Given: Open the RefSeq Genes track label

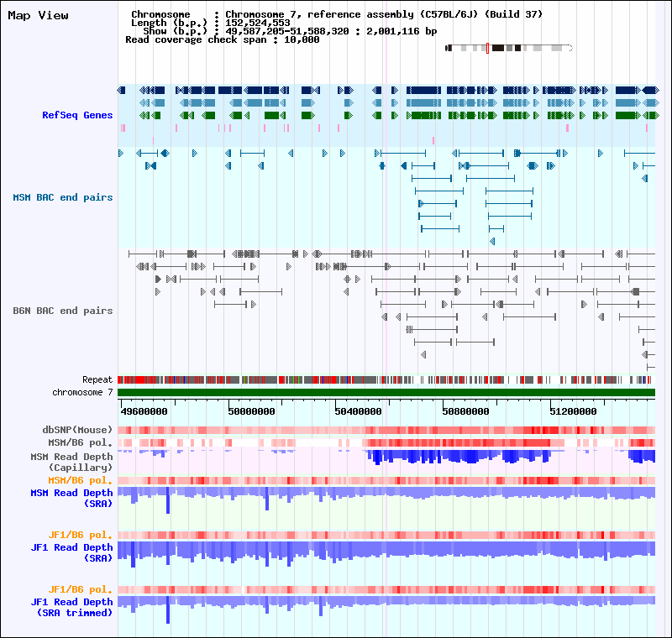Looking at the screenshot, I should click(77, 115).
